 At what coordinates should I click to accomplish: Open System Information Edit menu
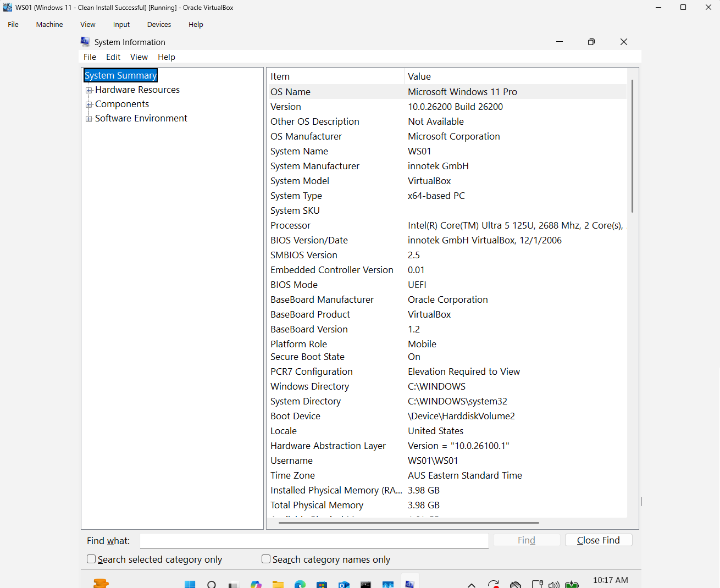coord(113,57)
